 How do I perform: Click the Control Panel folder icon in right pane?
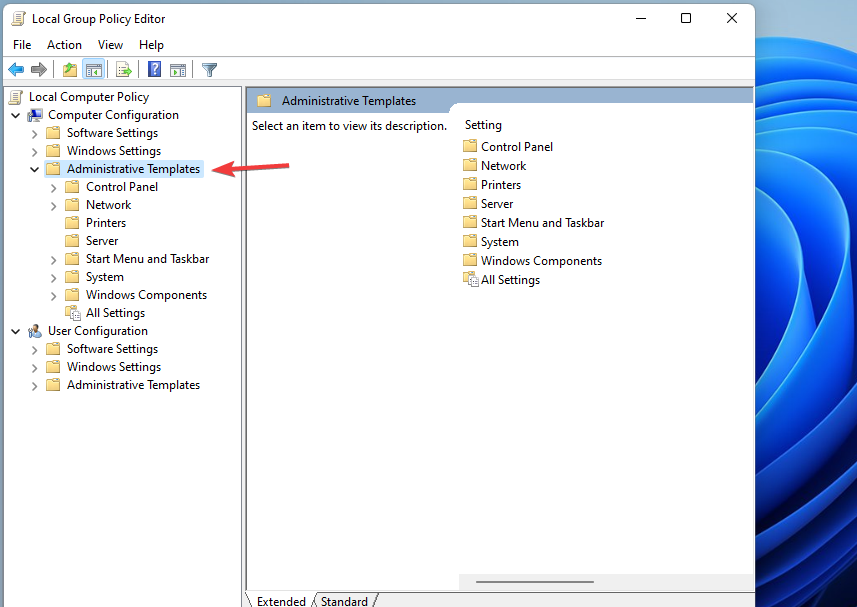pyautogui.click(x=470, y=146)
